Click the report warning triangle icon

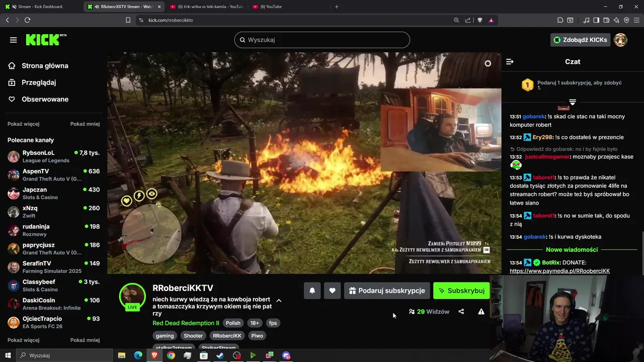click(481, 312)
